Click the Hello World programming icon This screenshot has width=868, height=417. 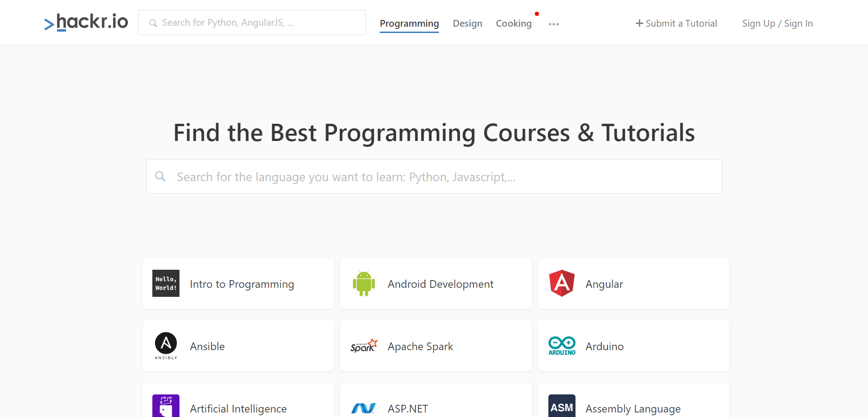coord(165,283)
